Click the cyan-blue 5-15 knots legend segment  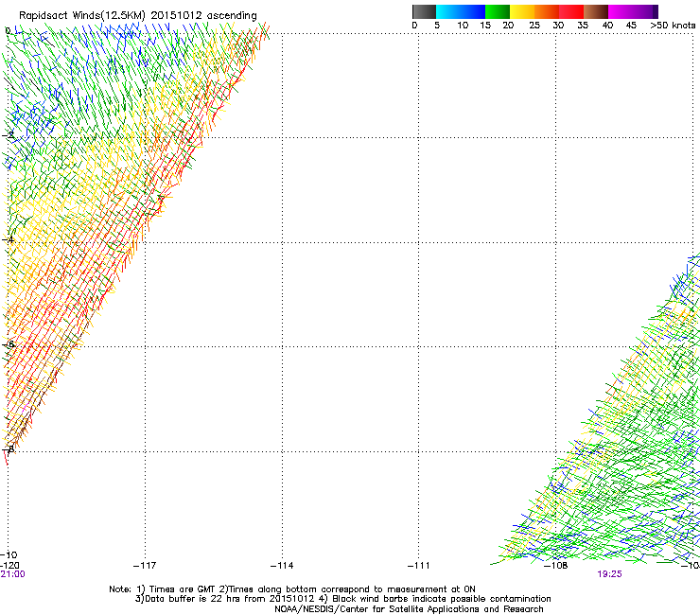(x=461, y=11)
